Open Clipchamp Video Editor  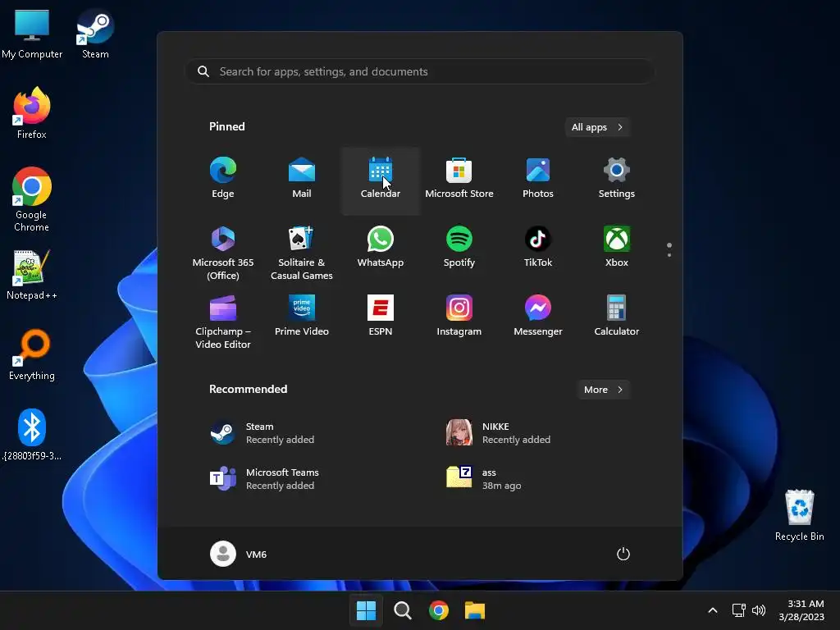(223, 322)
